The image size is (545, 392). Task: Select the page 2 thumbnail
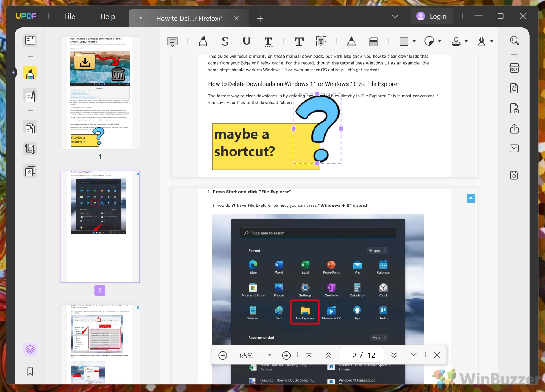pos(100,227)
